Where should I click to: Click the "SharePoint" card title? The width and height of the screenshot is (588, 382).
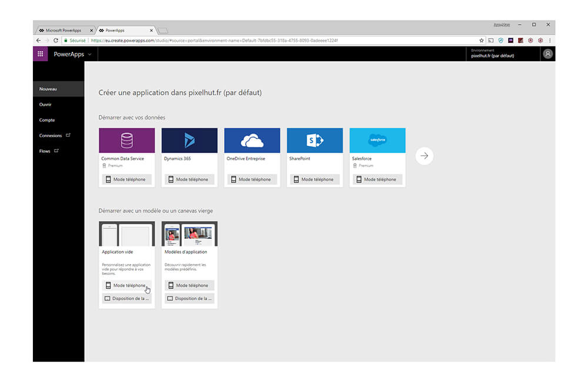coord(300,159)
